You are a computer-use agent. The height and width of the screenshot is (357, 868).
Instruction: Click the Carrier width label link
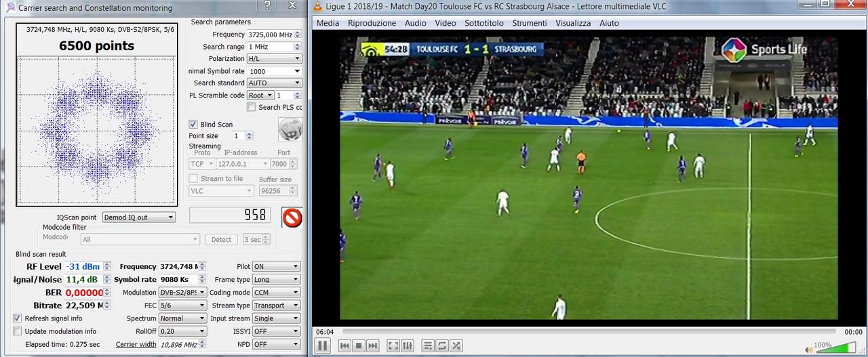point(136,344)
